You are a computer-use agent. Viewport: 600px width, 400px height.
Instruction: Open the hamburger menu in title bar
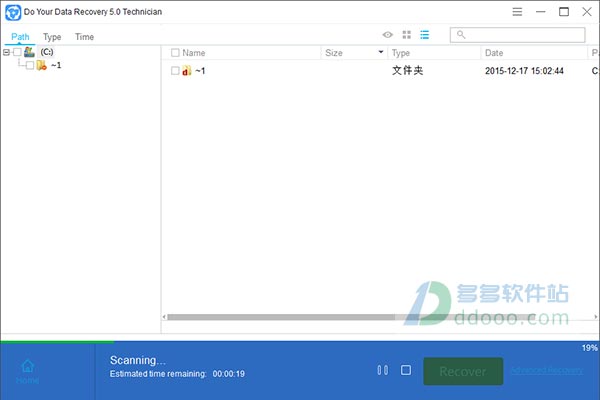pos(517,12)
